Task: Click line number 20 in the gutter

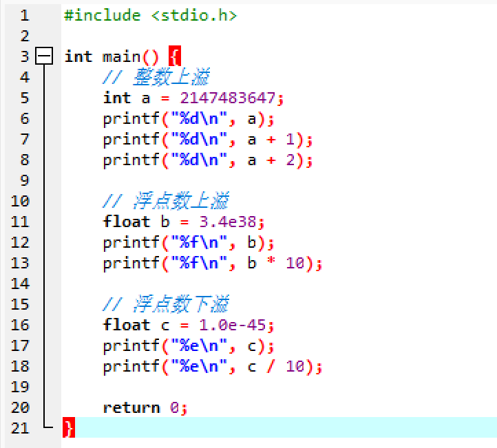Action: pos(20,408)
